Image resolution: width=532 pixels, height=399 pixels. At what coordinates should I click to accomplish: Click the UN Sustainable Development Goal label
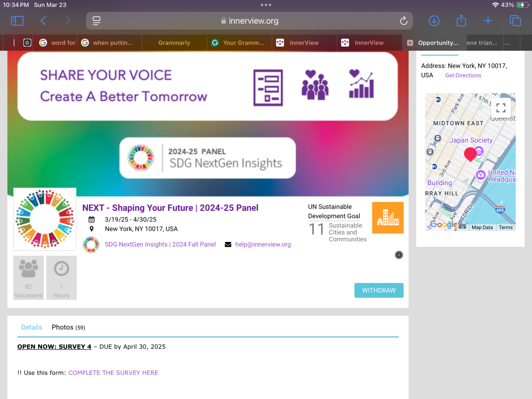334,211
